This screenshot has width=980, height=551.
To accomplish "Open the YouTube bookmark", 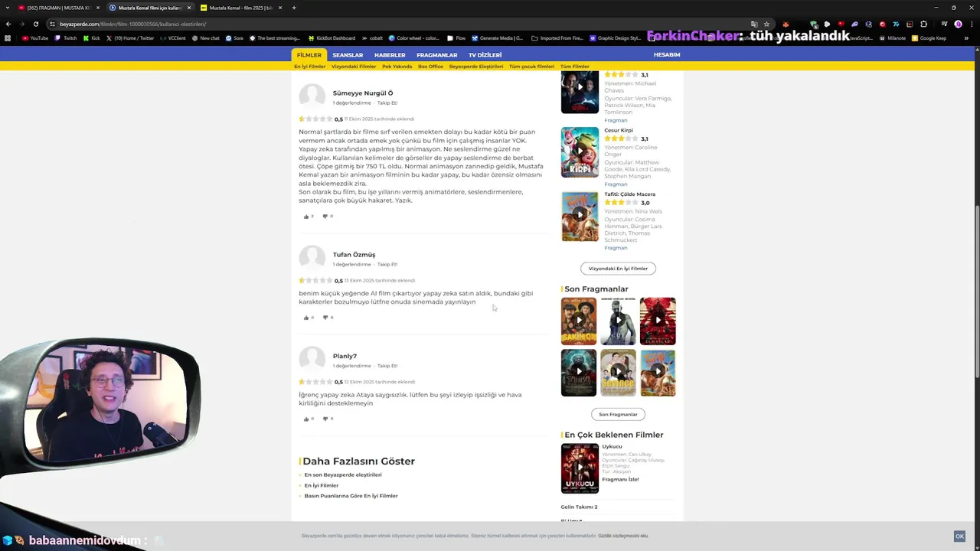I will tap(35, 37).
